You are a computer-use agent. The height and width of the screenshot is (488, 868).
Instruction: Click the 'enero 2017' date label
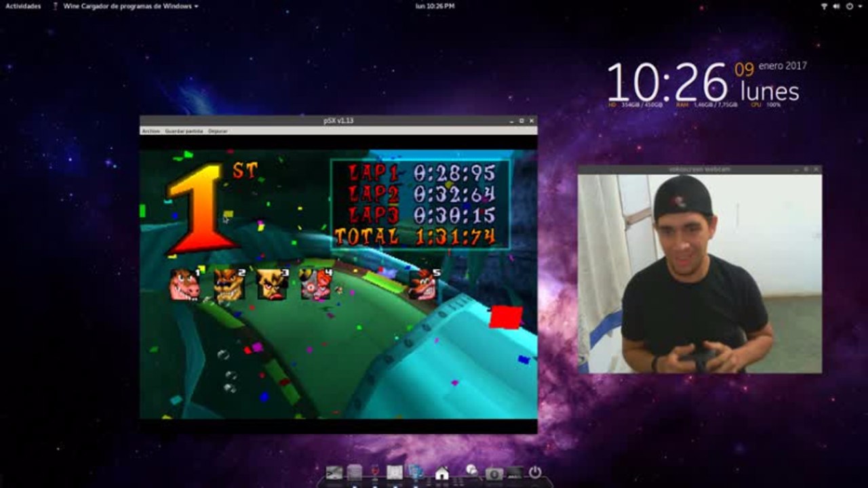coord(783,66)
